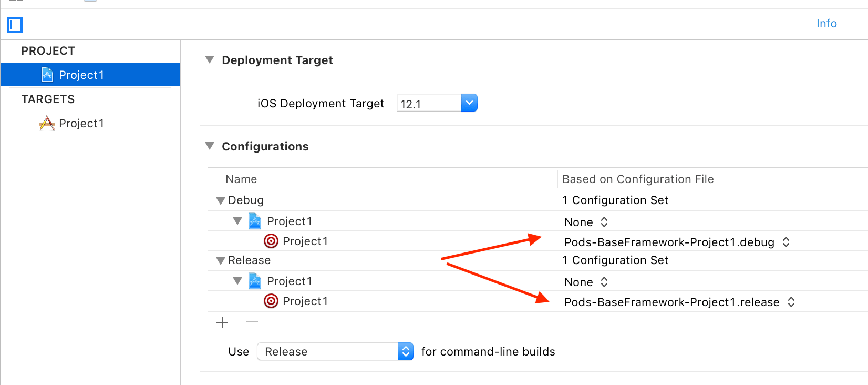Collapse the Configurations section

pyautogui.click(x=210, y=146)
